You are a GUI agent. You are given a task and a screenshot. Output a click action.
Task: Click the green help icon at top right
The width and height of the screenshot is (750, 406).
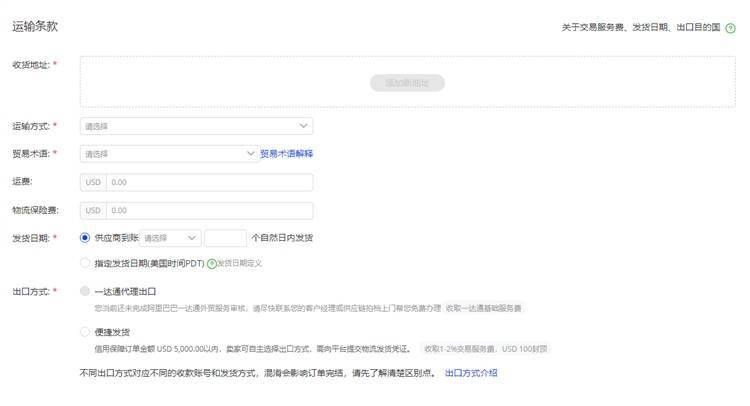(x=730, y=28)
